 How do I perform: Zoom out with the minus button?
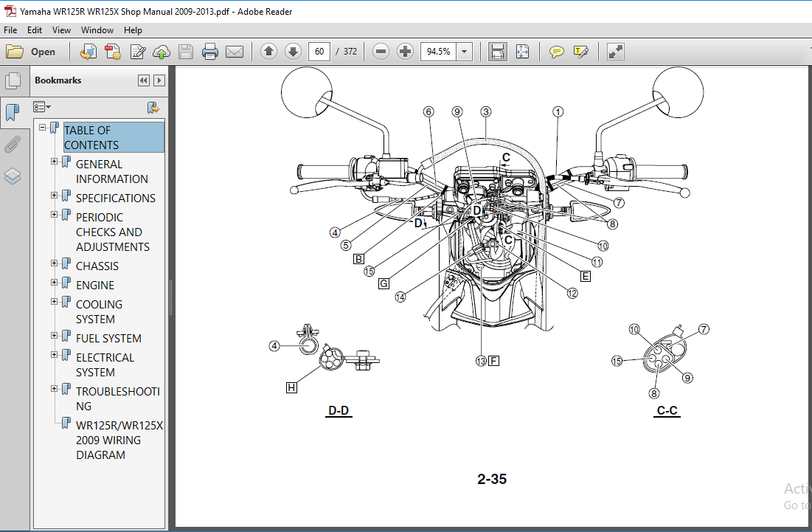tap(381, 52)
